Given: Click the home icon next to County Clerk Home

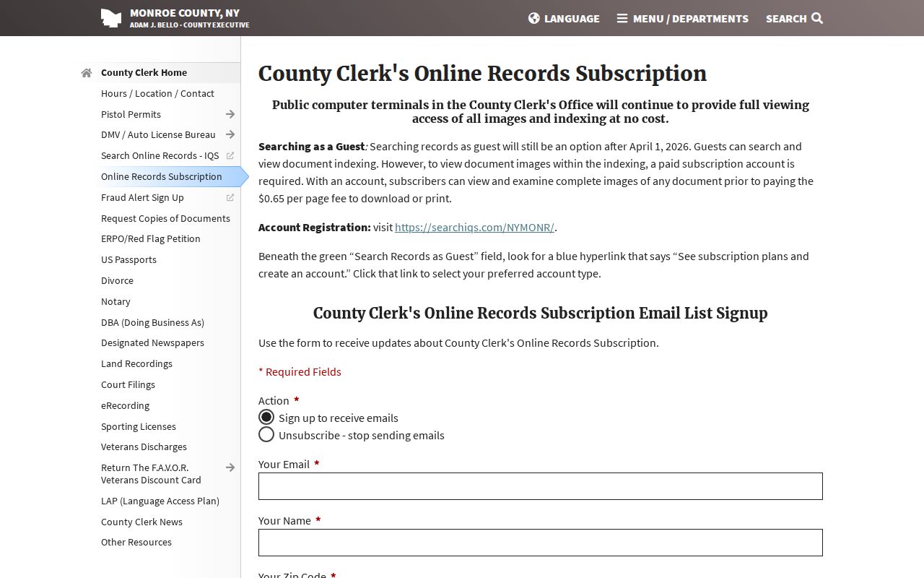Looking at the screenshot, I should 87,72.
